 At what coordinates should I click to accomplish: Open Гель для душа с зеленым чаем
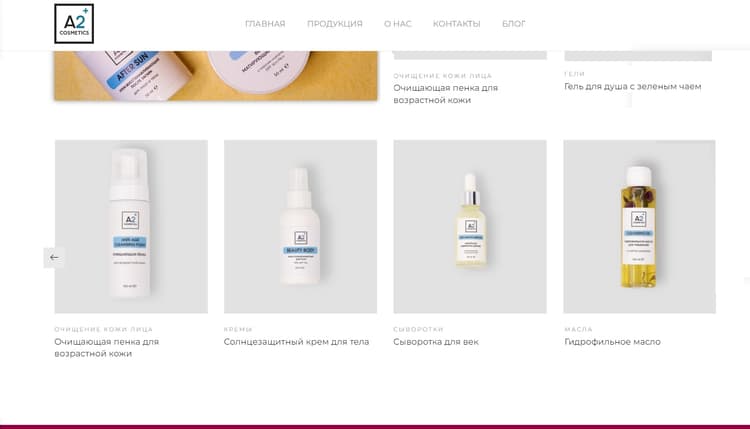pyautogui.click(x=632, y=87)
